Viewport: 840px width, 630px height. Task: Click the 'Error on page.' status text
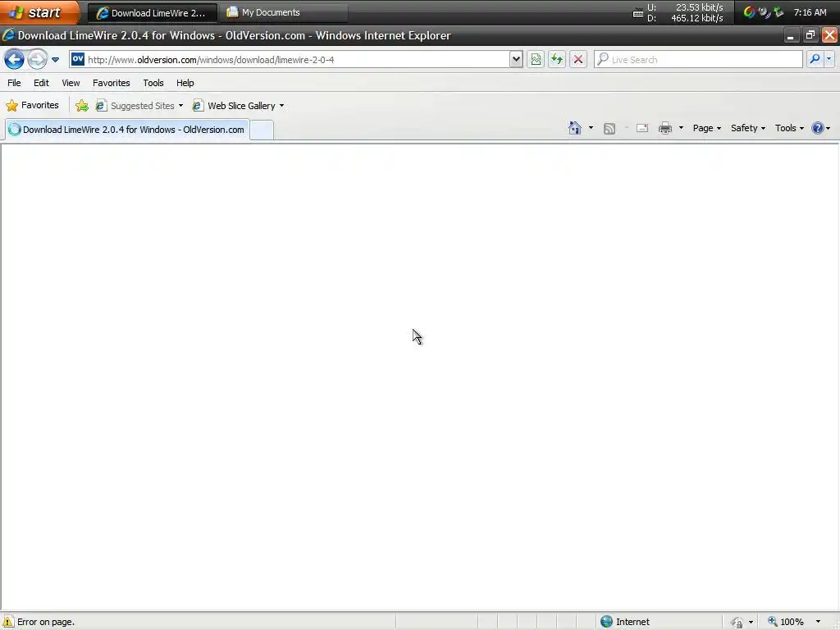[x=46, y=622]
